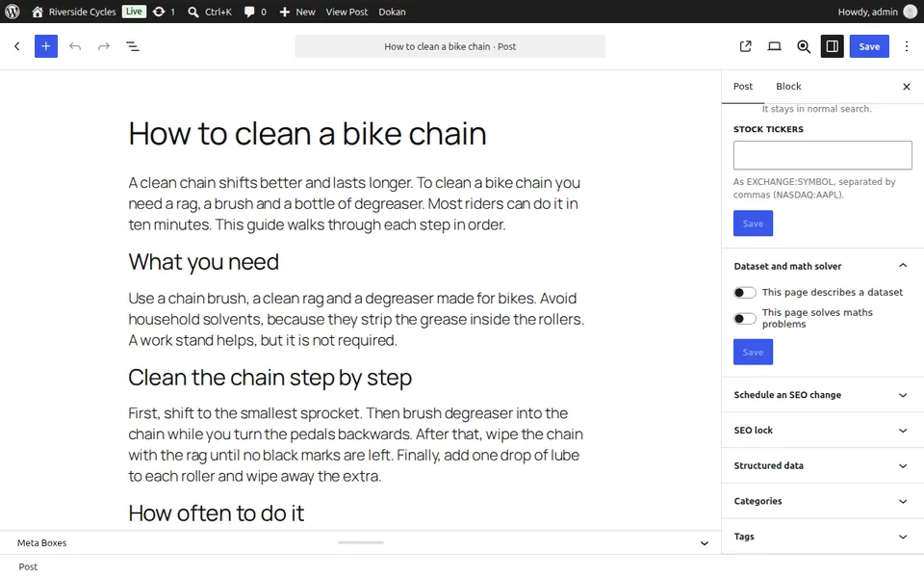Open the Ctrl+K search in the admin bar
Screen dimensions: 924x578
210,12
